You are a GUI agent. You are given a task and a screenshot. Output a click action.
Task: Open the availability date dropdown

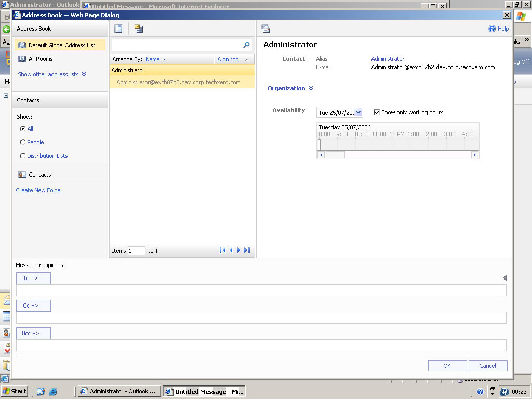(x=358, y=112)
